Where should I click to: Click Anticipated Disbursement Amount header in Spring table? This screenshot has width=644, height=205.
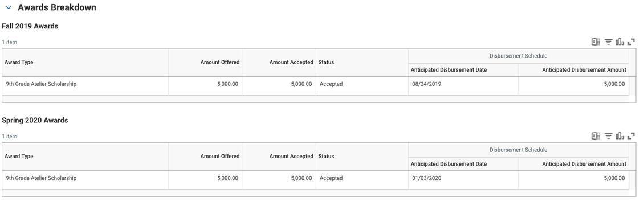[x=584, y=164]
